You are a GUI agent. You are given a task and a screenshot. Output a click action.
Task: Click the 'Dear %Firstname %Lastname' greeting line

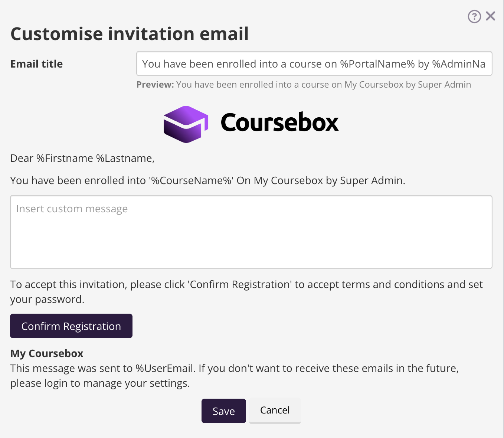click(x=82, y=158)
